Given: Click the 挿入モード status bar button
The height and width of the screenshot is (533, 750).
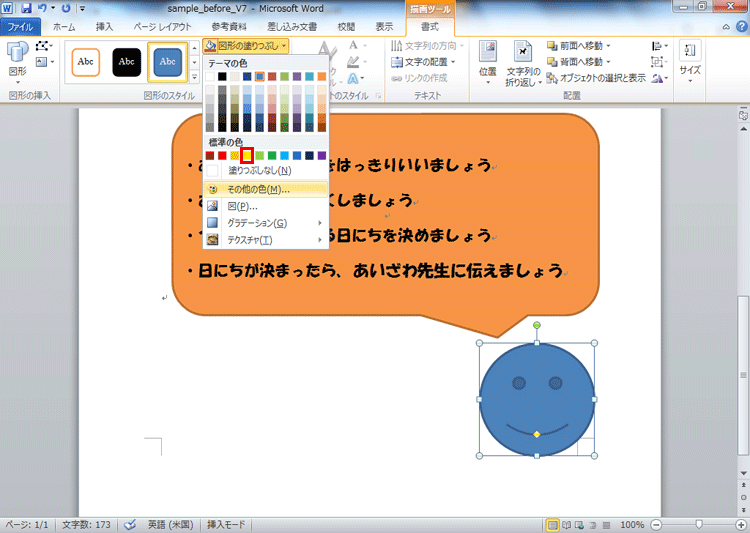Looking at the screenshot, I should click(x=226, y=525).
